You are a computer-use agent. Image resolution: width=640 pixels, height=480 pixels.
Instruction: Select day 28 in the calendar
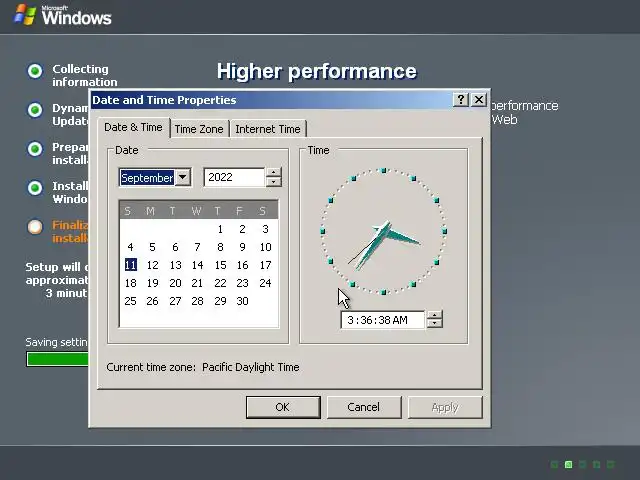tap(198, 301)
